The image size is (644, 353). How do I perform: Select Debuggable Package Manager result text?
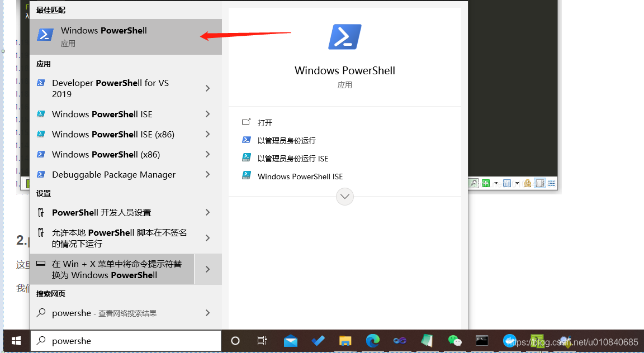(x=114, y=174)
